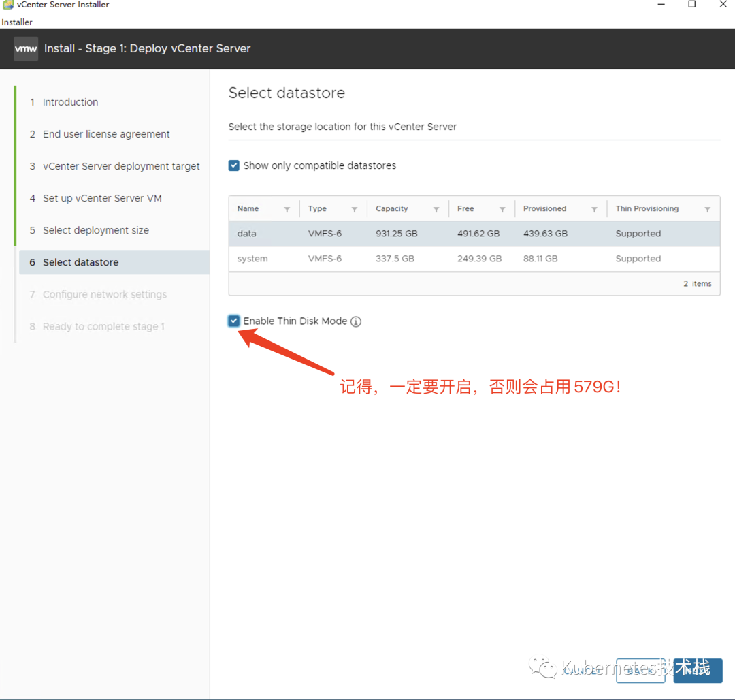The image size is (735, 700).
Task: Toggle Show only compatible datastores checkbox
Action: [234, 165]
